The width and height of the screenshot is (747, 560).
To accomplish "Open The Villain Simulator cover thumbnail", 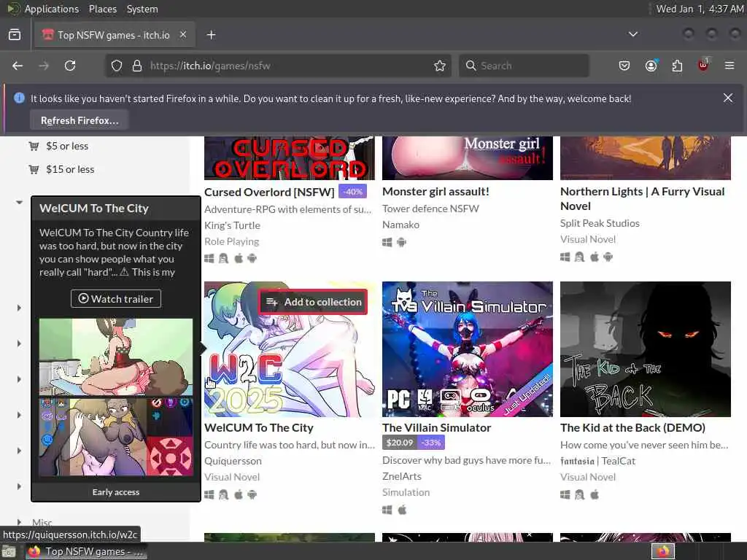I will pos(468,349).
